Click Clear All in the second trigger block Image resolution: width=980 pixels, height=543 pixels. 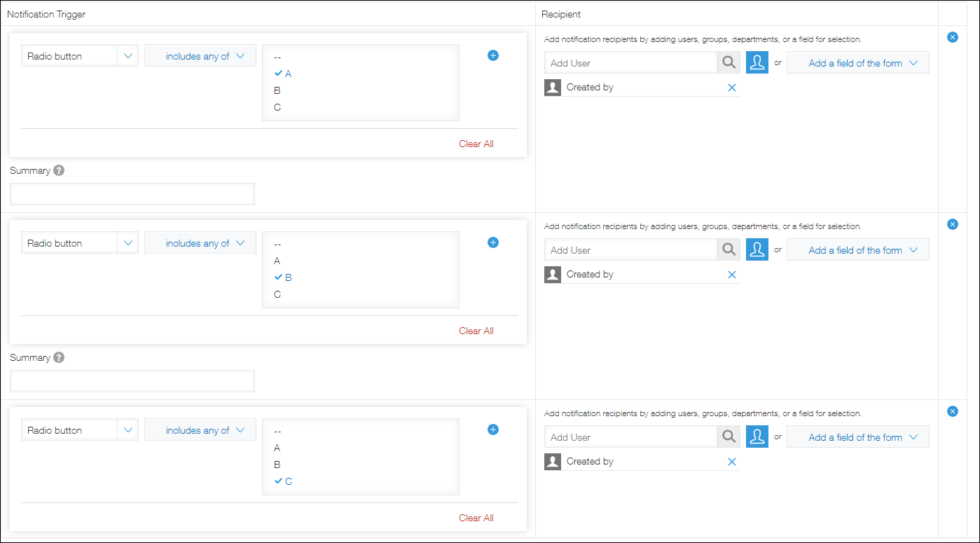tap(476, 331)
